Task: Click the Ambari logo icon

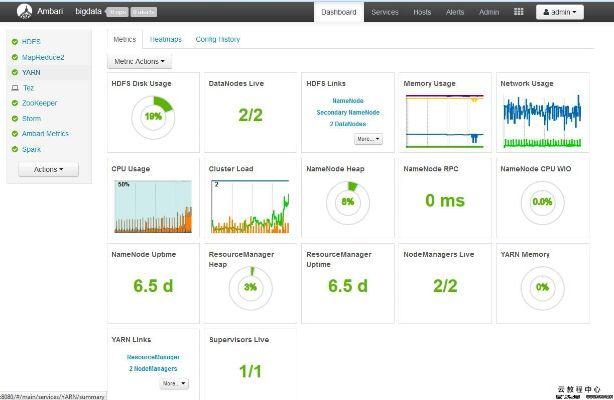Action: tap(22, 12)
